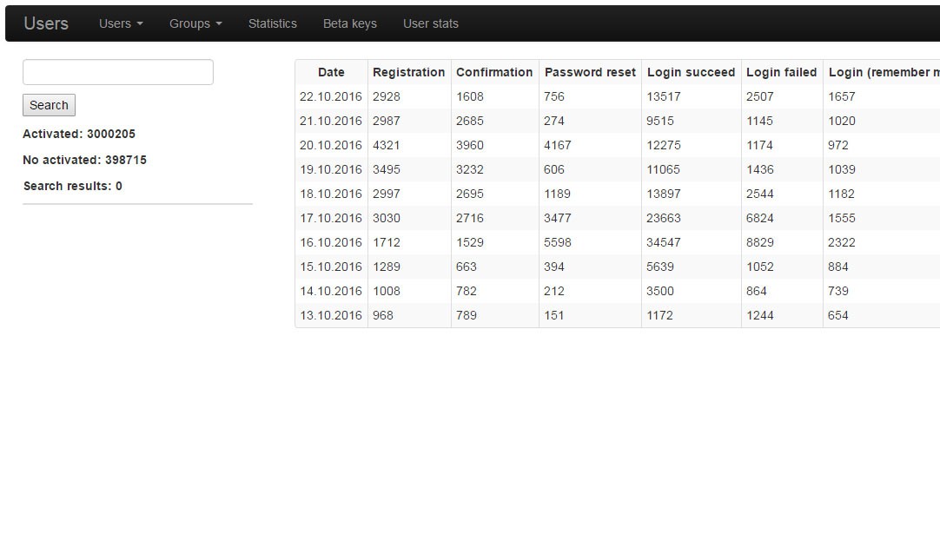The width and height of the screenshot is (940, 560).
Task: Select the 13.10.2016 date cell
Action: pos(331,315)
